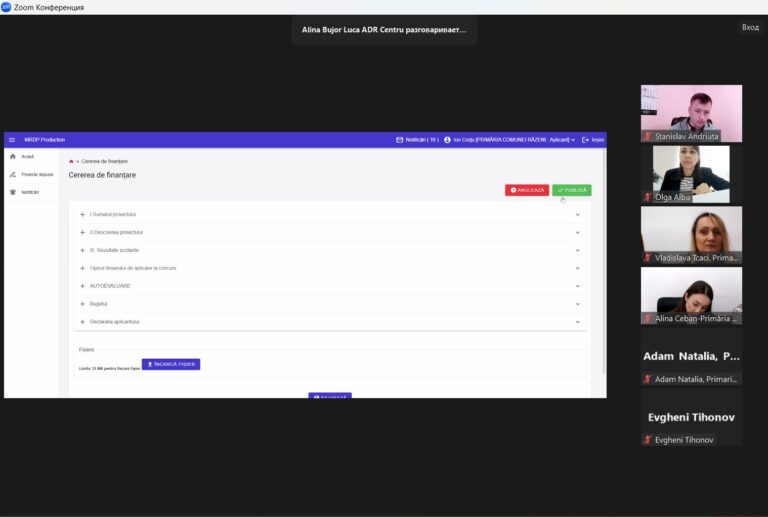Screen dimensions: 768x517
Task: Expand Declarația aplicantului section
Action: (330, 322)
